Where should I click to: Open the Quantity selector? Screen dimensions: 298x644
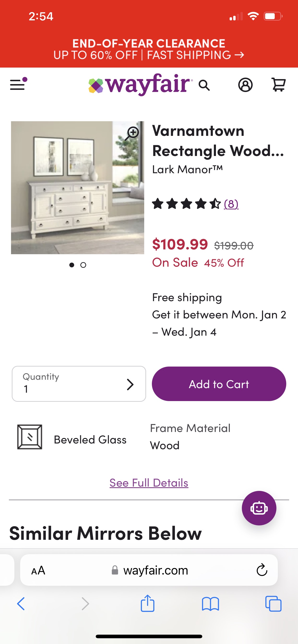pos(79,384)
